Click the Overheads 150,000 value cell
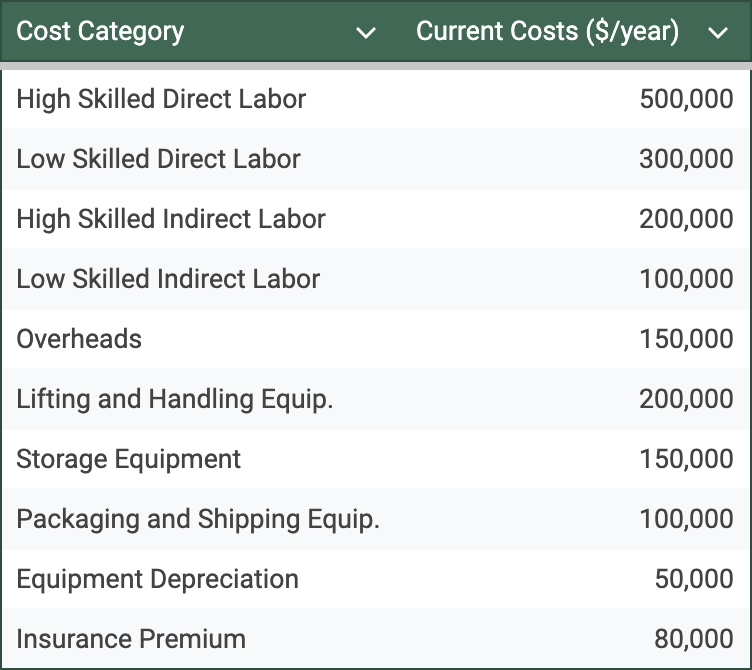Image resolution: width=752 pixels, height=670 pixels. click(x=686, y=339)
